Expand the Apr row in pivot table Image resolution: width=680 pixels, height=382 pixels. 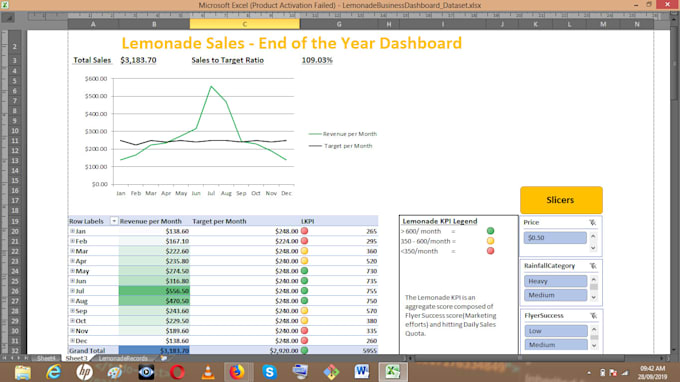(72, 261)
